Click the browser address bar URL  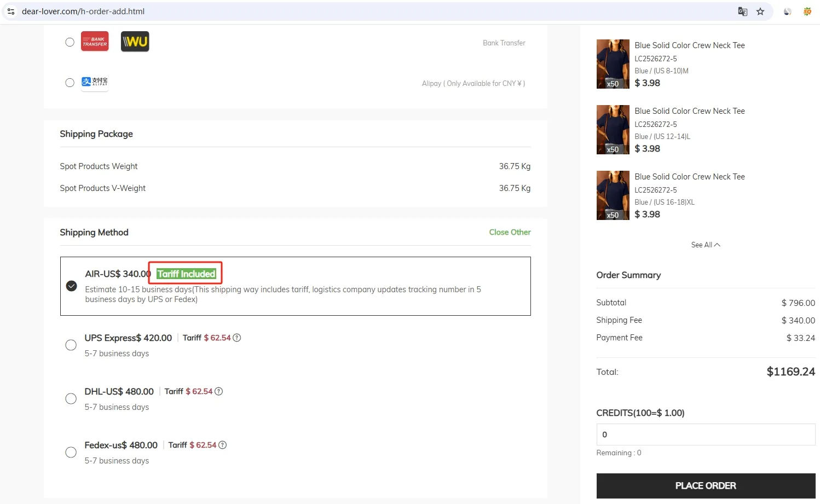click(x=83, y=11)
